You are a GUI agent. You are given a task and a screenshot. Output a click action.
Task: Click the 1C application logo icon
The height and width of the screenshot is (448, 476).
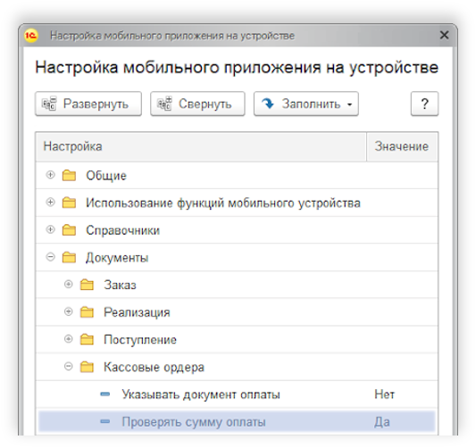pos(31,36)
